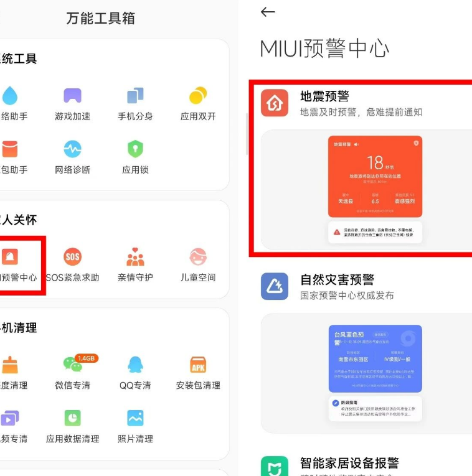Image resolution: width=472 pixels, height=476 pixels.
Task: Open the partially visible 络助手 water-drop icon
Action: pyautogui.click(x=10, y=96)
